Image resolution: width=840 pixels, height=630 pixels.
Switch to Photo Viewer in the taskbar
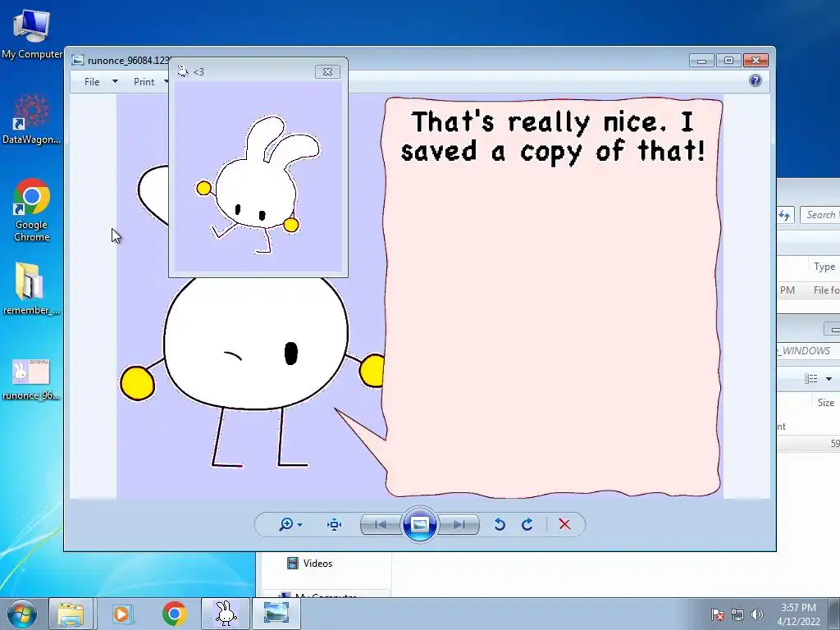pyautogui.click(x=276, y=614)
